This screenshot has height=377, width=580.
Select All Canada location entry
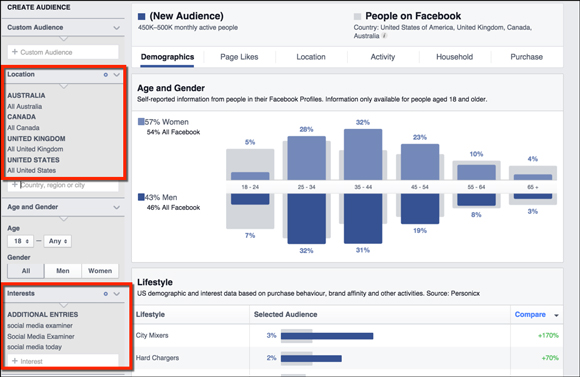23,128
